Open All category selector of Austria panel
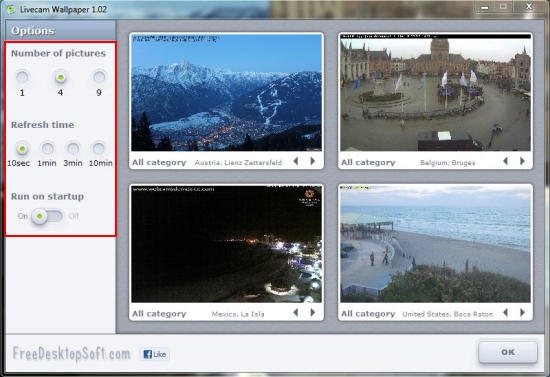 click(x=159, y=163)
